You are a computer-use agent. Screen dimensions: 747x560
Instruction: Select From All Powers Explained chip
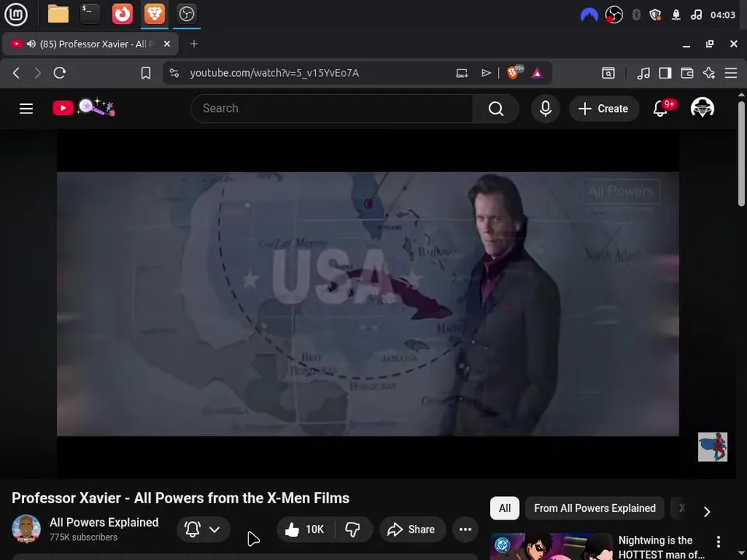594,508
